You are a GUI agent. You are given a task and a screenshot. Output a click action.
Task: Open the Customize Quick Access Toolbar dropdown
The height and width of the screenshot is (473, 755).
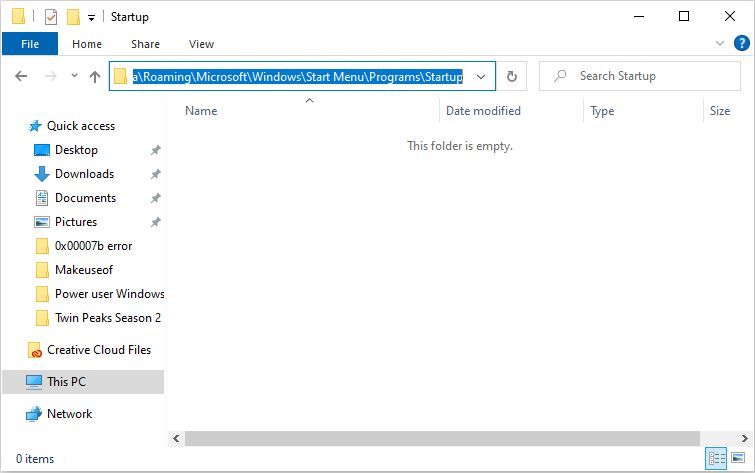click(91, 18)
